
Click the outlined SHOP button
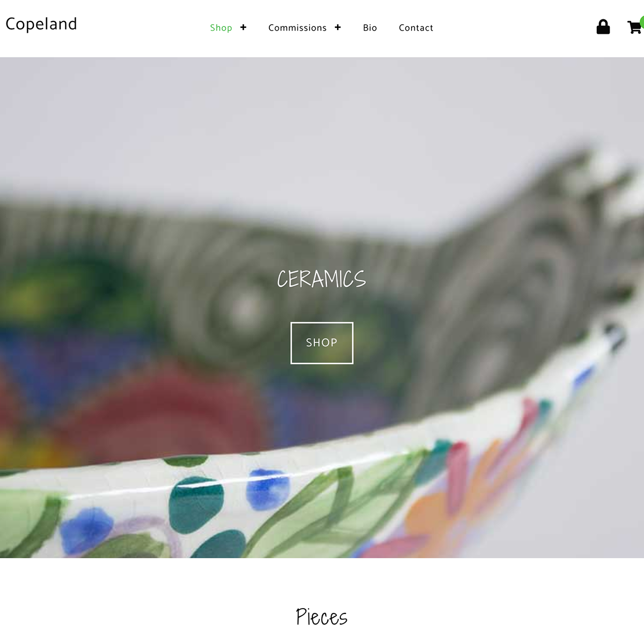(322, 343)
